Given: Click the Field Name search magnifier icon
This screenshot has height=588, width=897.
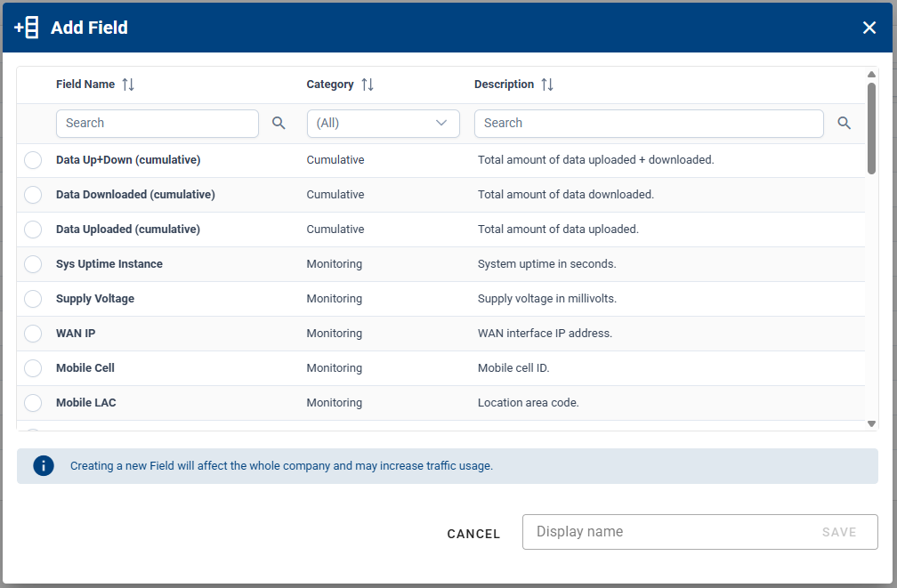Looking at the screenshot, I should (x=279, y=124).
